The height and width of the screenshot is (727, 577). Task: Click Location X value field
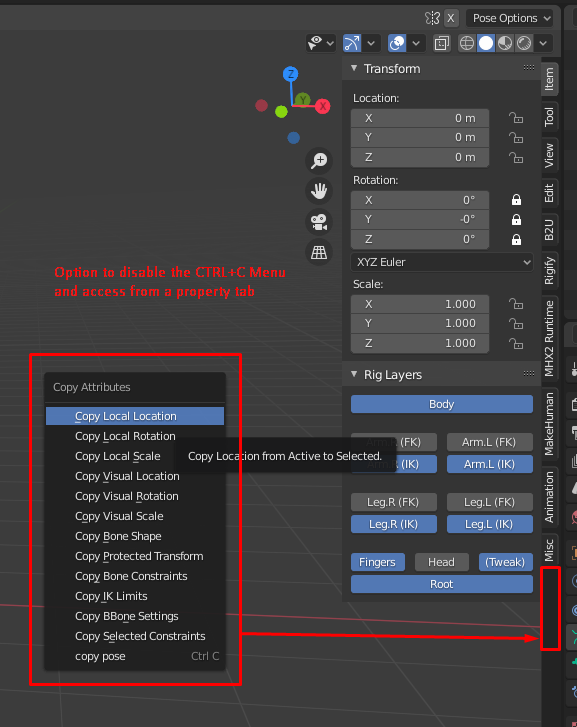pyautogui.click(x=420, y=118)
